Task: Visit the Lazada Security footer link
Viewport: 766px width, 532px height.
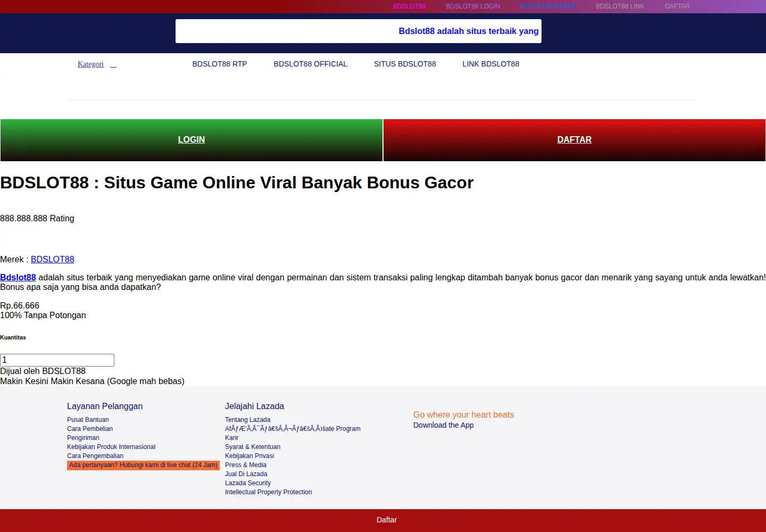Action: (248, 483)
